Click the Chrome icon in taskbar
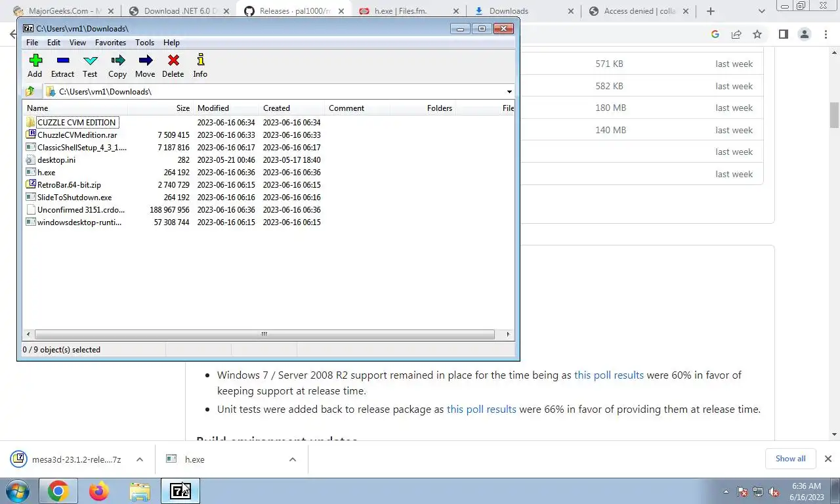Viewport: 840px width, 504px height. click(58, 491)
